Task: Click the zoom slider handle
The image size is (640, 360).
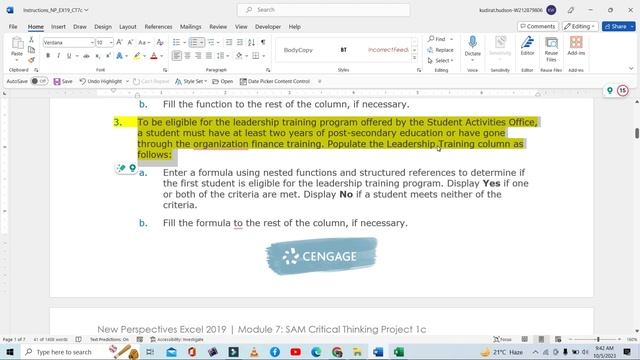Action: 598,339
